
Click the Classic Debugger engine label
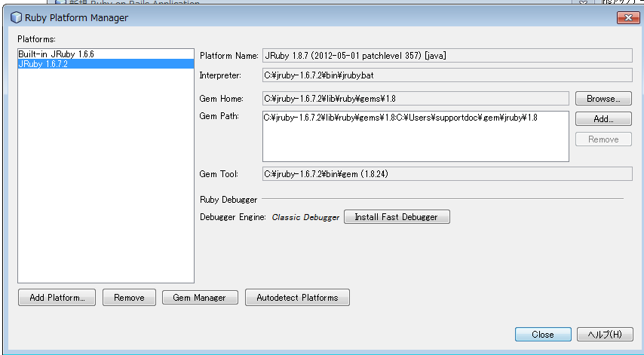coord(305,218)
